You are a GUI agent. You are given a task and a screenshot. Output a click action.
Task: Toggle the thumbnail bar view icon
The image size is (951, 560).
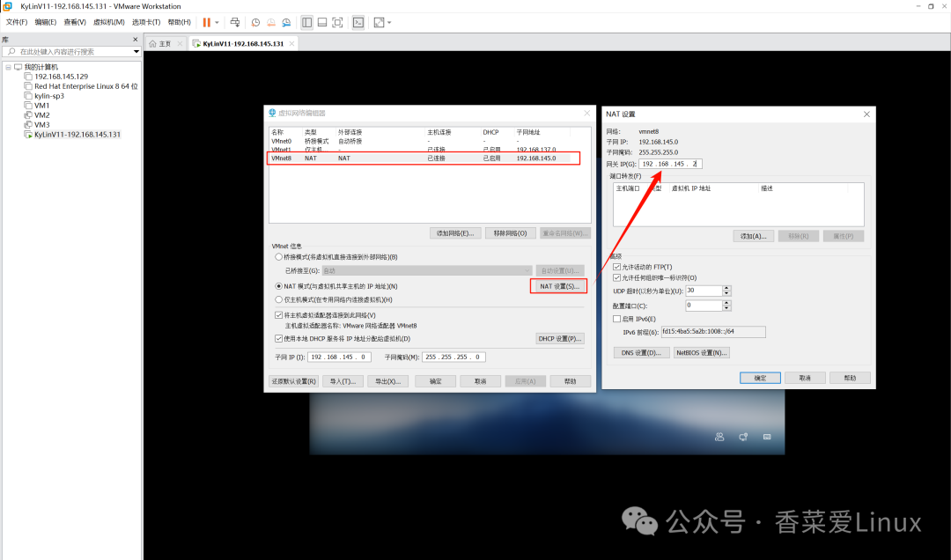[x=322, y=22]
